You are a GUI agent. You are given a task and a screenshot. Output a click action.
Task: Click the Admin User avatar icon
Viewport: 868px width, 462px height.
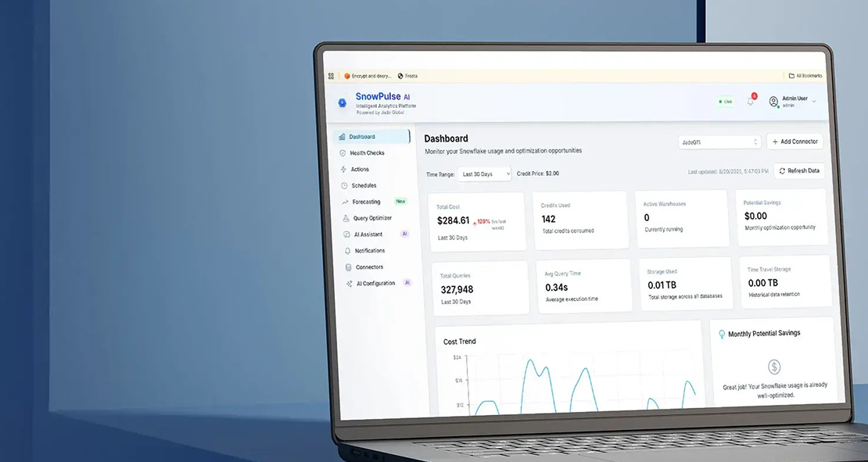[x=773, y=102]
